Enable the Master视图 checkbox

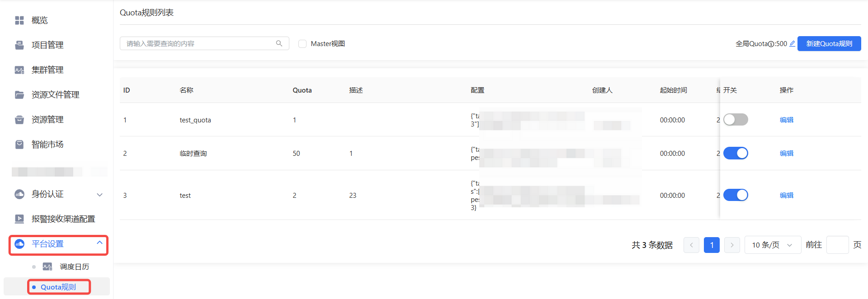click(302, 44)
